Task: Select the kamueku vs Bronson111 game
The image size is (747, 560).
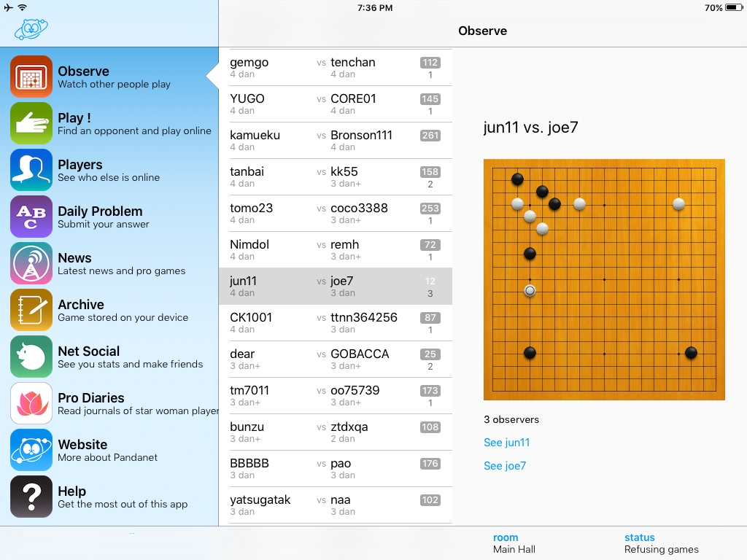Action: click(x=336, y=141)
